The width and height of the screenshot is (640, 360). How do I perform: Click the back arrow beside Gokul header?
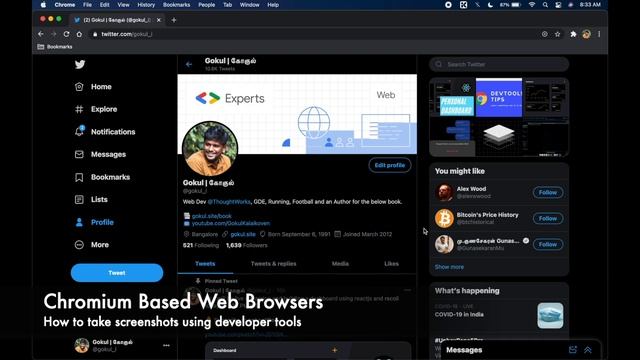click(x=189, y=64)
